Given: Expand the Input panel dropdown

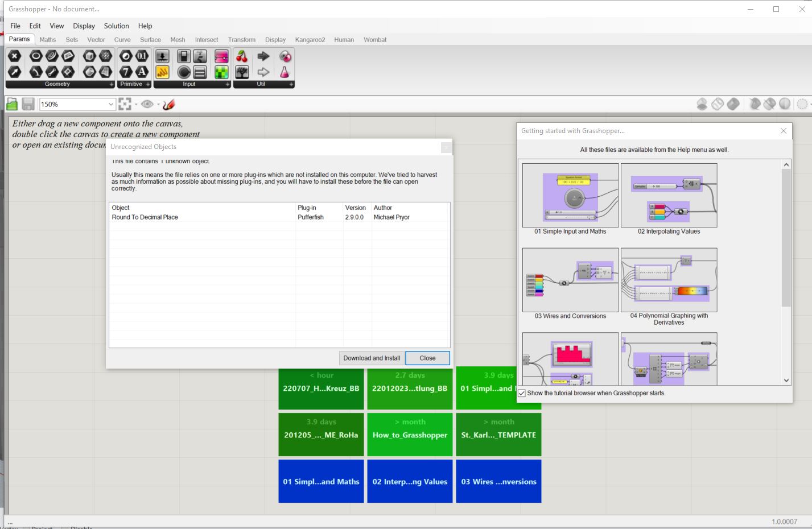Looking at the screenshot, I should 228,84.
